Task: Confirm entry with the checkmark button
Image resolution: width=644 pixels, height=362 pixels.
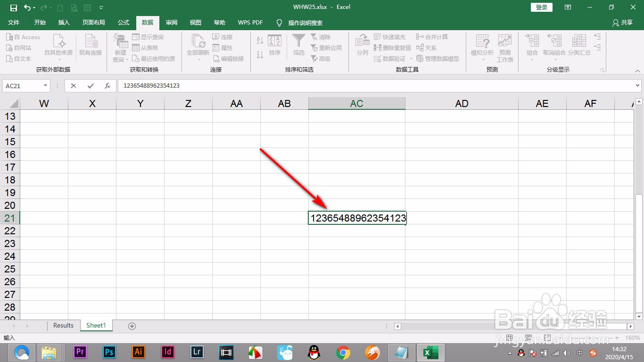Action: tap(91, 86)
